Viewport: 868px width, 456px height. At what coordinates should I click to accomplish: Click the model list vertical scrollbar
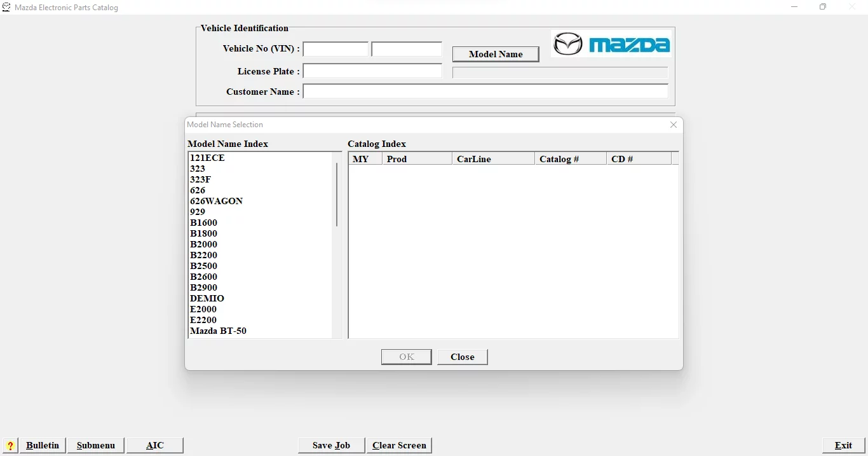pos(337,195)
